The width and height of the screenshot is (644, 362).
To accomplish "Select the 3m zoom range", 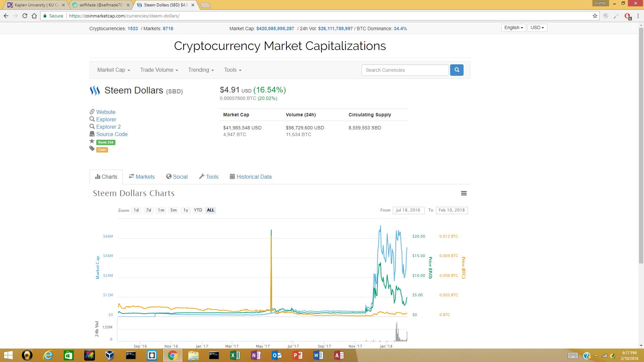I will (x=173, y=210).
